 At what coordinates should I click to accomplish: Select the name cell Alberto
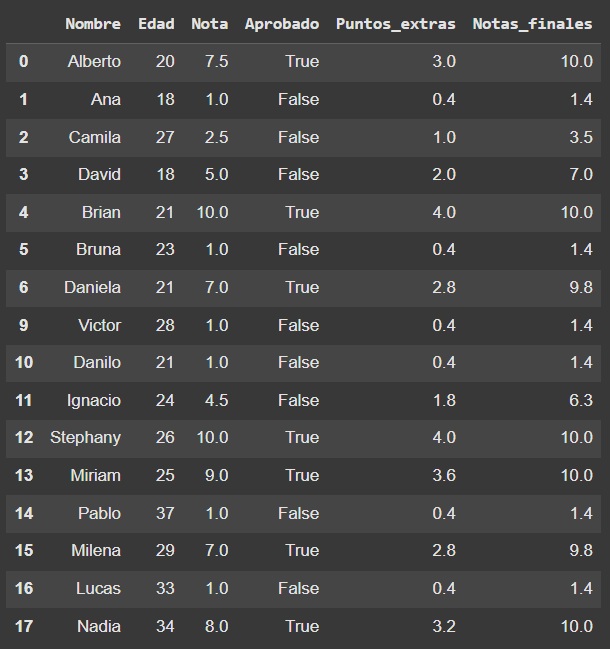94,62
